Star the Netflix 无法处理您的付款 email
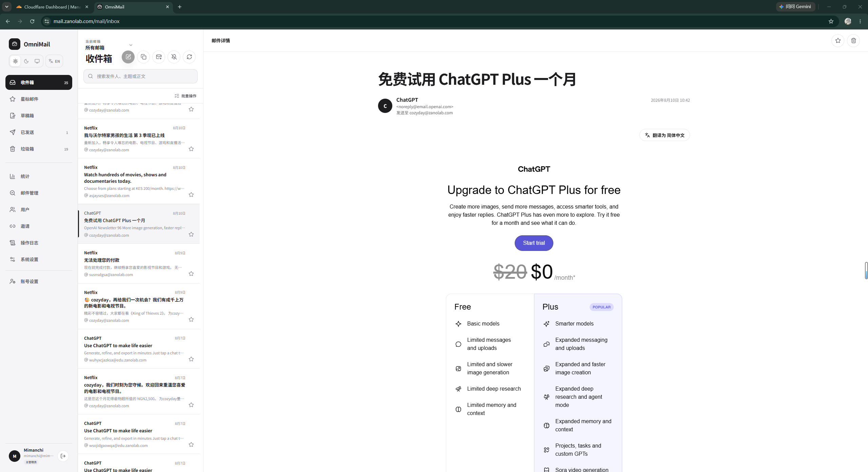Screen dimensions: 868x472 tap(191, 274)
